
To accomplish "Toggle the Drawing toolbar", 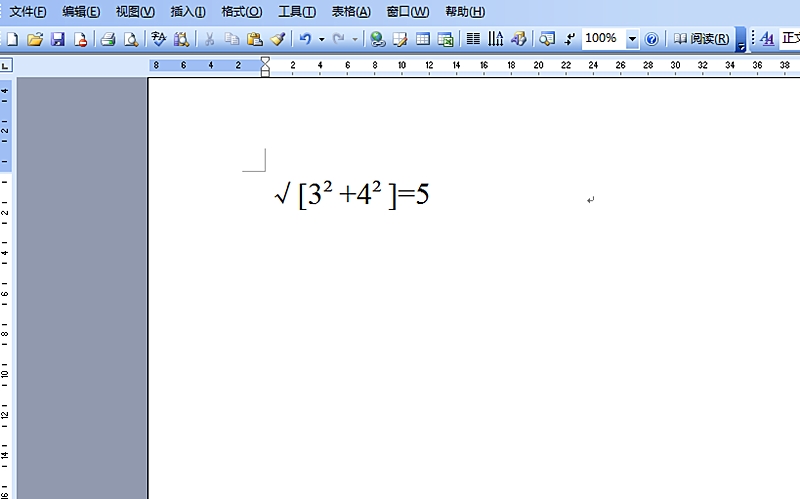I will click(x=518, y=39).
